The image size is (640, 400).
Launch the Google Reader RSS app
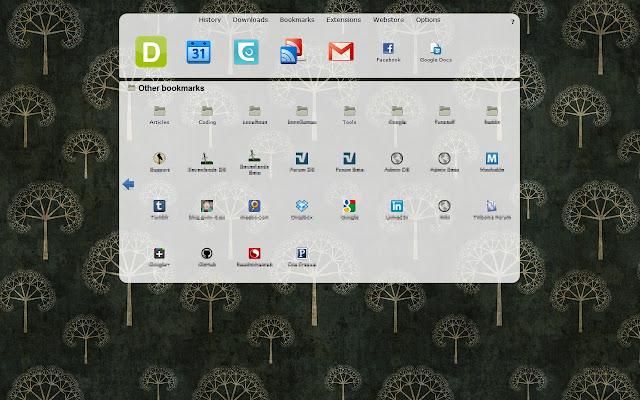point(292,51)
